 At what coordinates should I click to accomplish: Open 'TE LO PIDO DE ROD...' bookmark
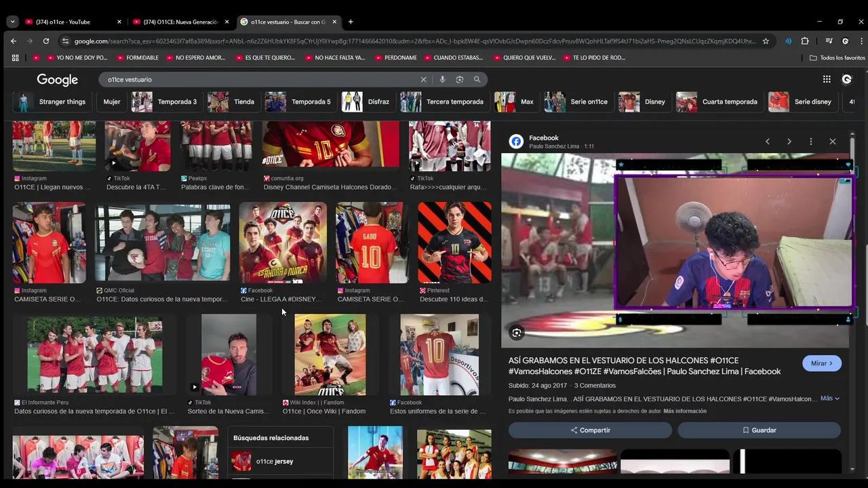tap(593, 58)
